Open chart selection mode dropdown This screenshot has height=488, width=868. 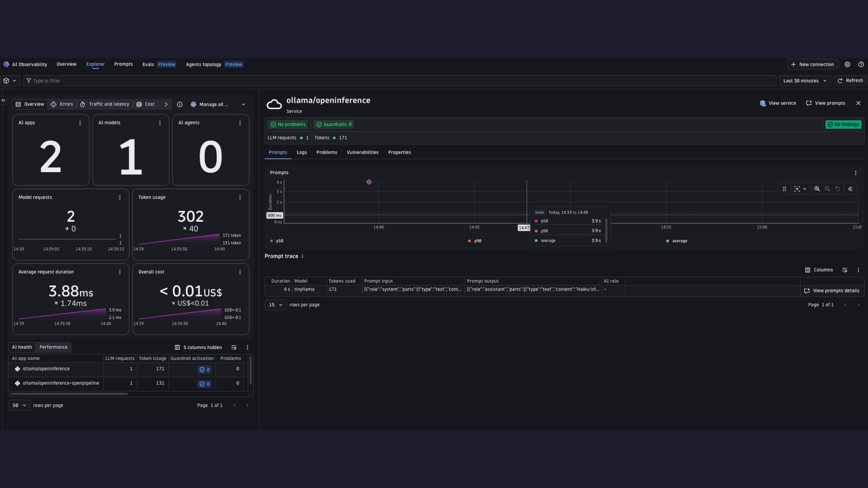pyautogui.click(x=800, y=189)
